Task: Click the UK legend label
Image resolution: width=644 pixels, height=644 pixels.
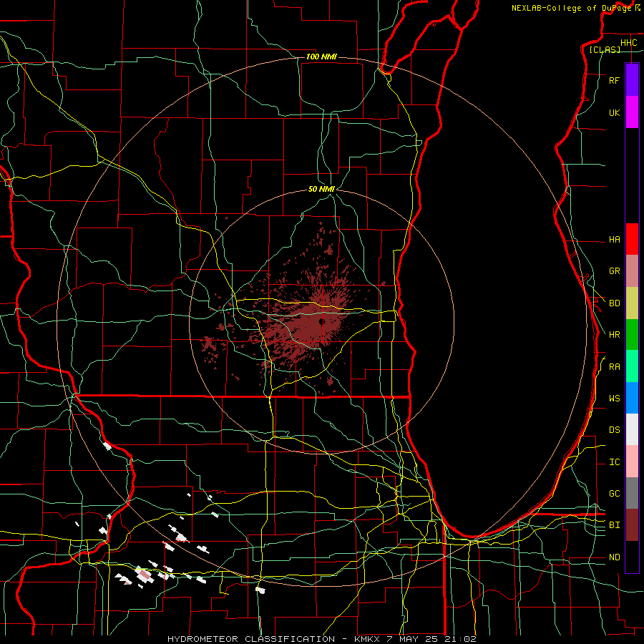Action: click(614, 112)
